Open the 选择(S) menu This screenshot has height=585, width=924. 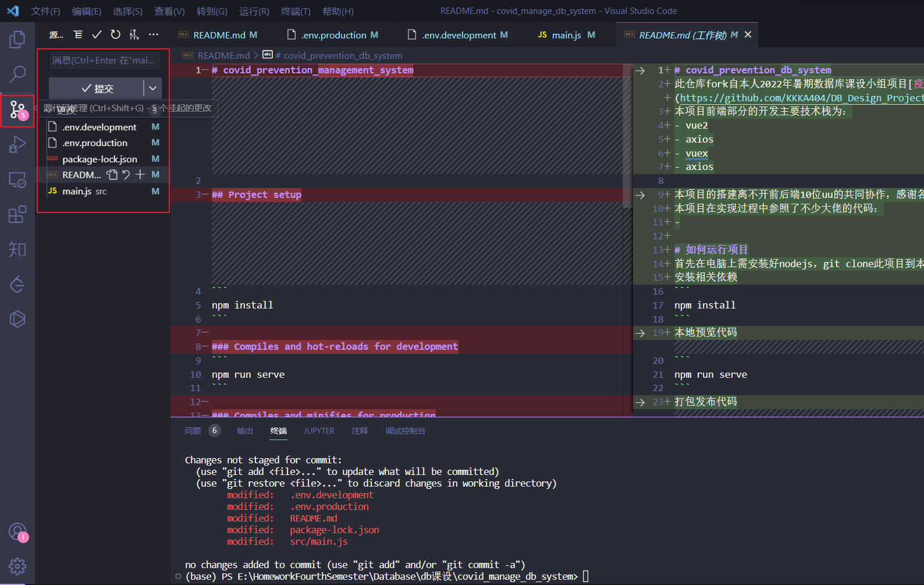click(127, 11)
